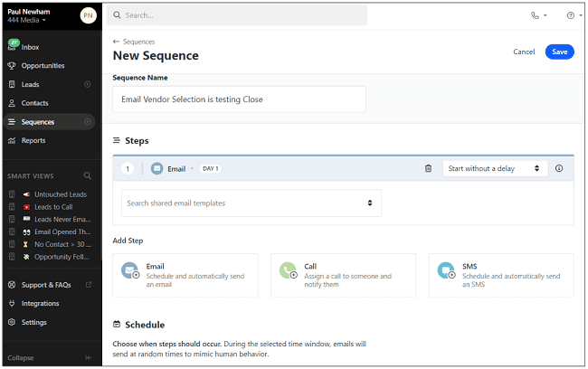Click the step info icon

tap(558, 168)
